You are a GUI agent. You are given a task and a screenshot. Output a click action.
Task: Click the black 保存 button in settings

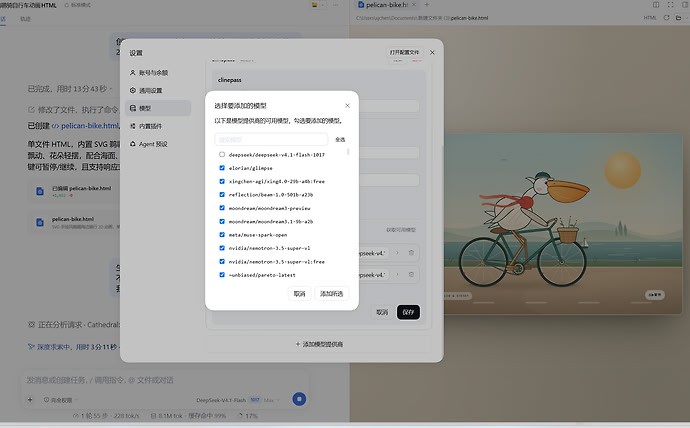pos(408,312)
